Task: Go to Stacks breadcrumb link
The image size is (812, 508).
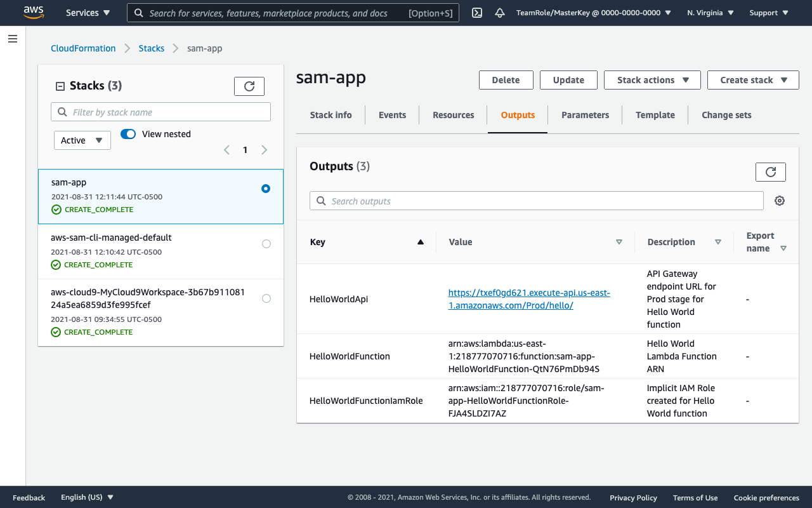Action: tap(152, 48)
